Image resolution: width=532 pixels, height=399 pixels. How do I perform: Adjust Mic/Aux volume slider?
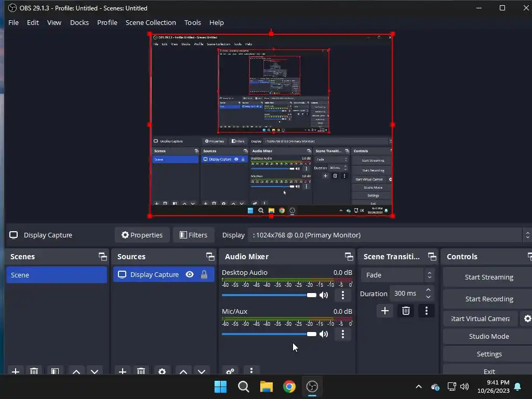click(x=269, y=334)
